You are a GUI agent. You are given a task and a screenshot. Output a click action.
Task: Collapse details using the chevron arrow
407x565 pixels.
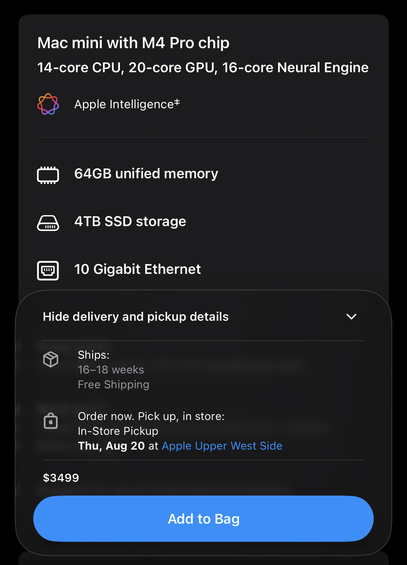pos(351,317)
